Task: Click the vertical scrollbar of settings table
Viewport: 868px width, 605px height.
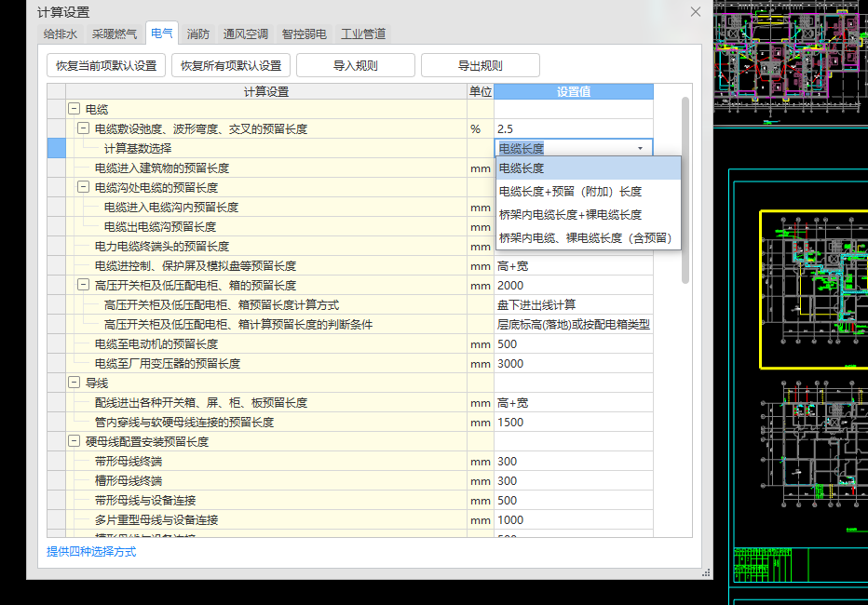Action: pos(685,190)
